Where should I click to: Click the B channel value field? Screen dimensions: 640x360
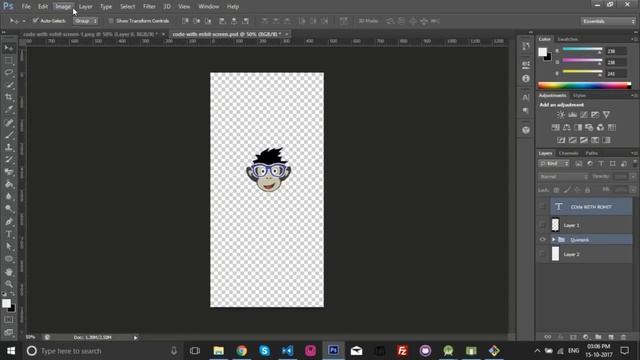[x=616, y=74]
